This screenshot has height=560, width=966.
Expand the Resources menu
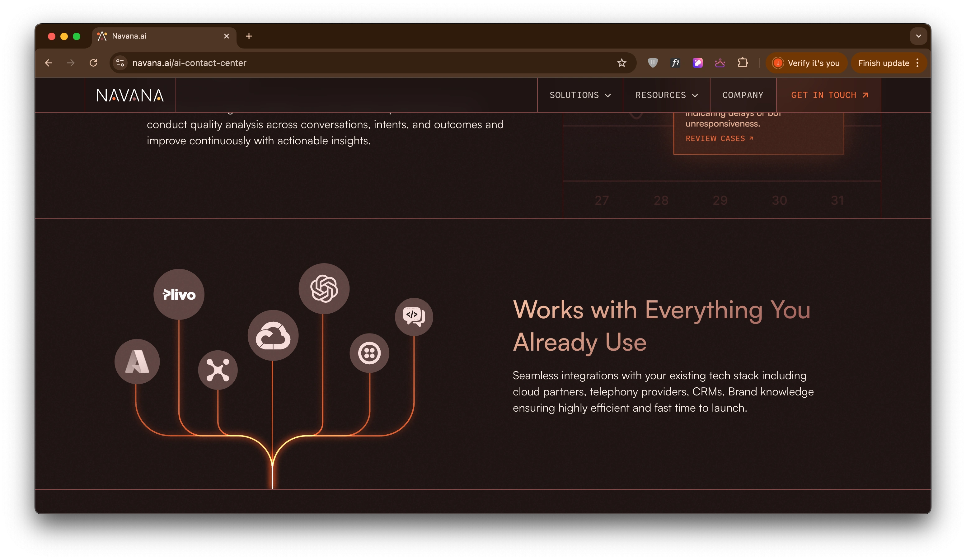666,95
